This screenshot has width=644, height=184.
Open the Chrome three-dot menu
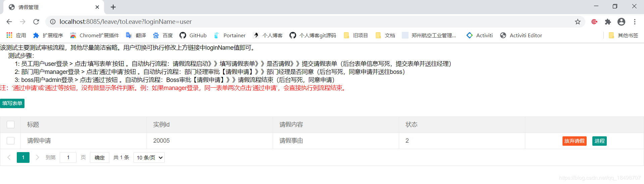click(635, 22)
